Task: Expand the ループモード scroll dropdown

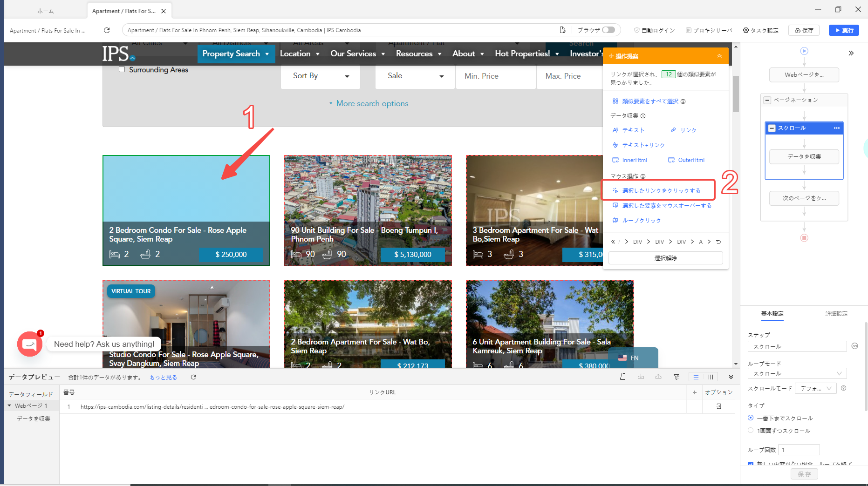Action: (797, 373)
